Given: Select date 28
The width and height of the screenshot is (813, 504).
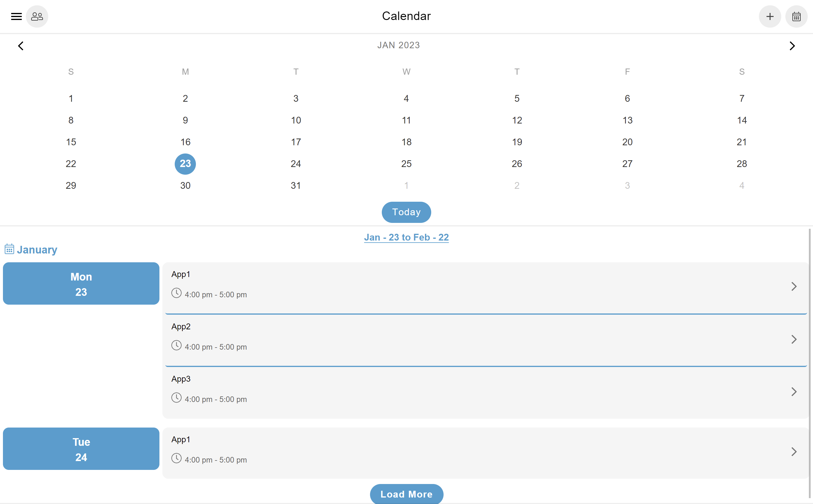Looking at the screenshot, I should pyautogui.click(x=742, y=164).
